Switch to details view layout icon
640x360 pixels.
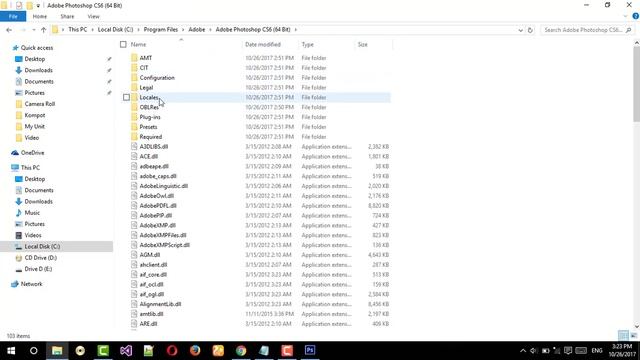(623, 335)
